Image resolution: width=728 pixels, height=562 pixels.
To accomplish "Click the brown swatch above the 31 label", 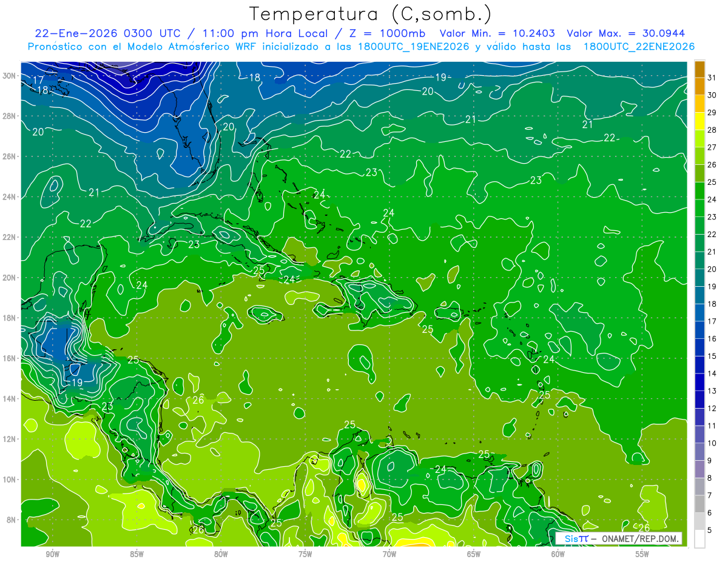I will pyautogui.click(x=699, y=69).
